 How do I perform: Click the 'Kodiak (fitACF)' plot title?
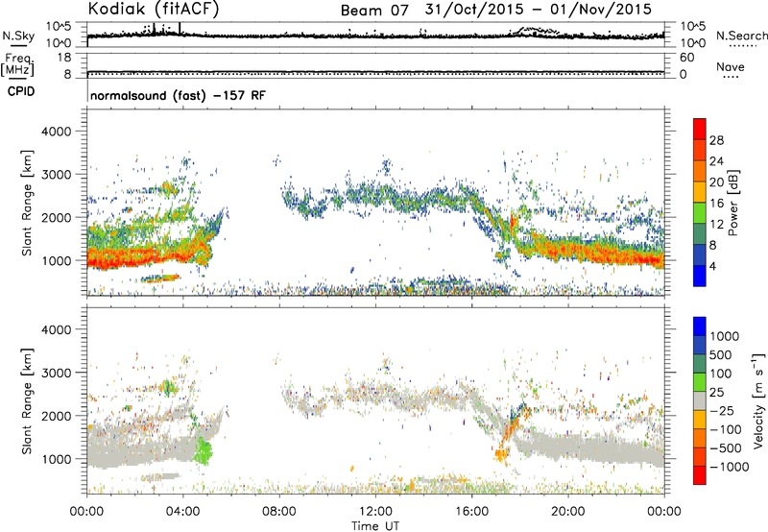154,9
